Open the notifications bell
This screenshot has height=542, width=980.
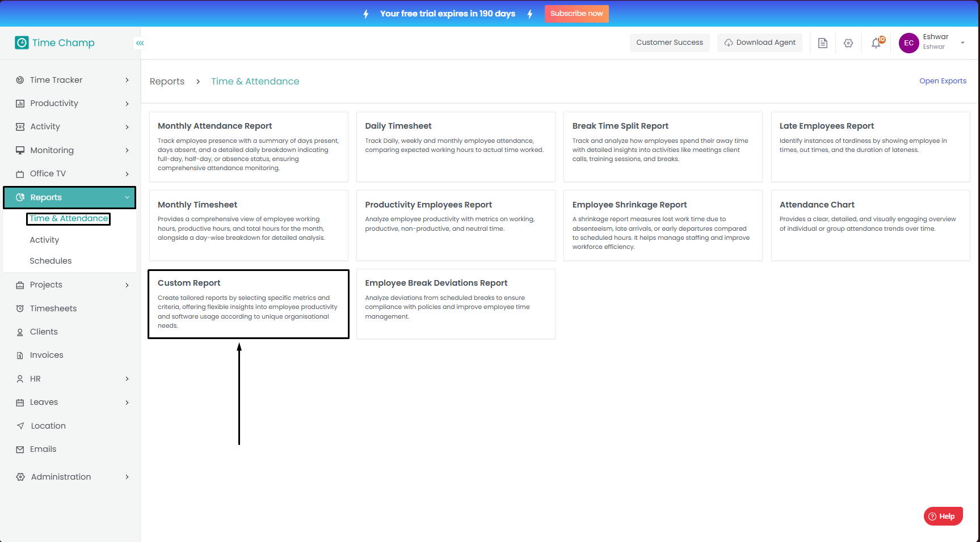877,43
